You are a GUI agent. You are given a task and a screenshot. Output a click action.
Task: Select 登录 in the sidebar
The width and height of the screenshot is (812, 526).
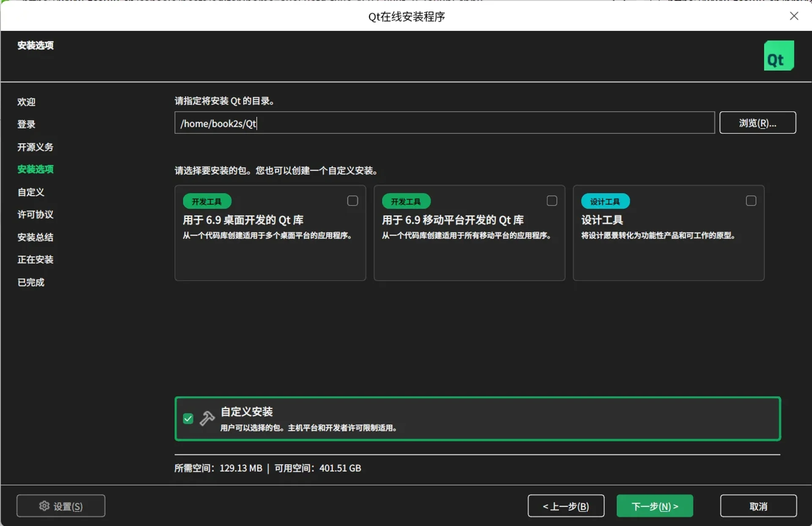(26, 124)
